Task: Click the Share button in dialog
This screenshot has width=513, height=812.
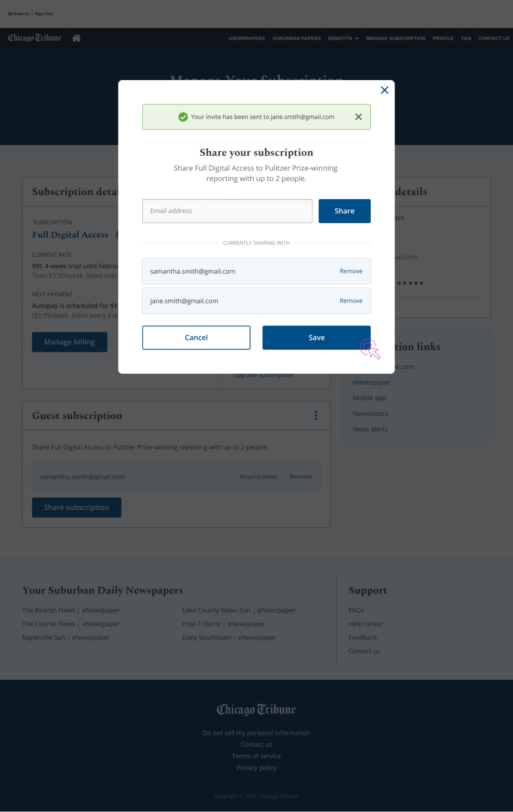Action: pos(344,211)
